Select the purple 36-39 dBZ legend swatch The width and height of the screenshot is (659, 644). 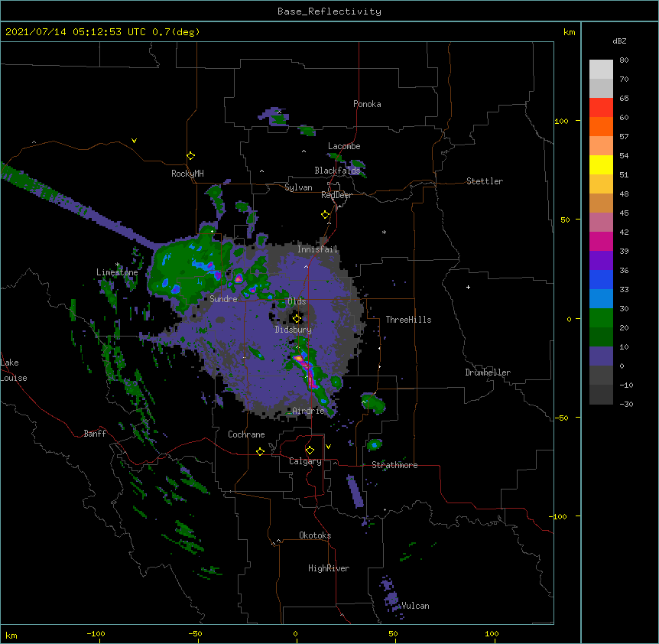click(x=601, y=261)
